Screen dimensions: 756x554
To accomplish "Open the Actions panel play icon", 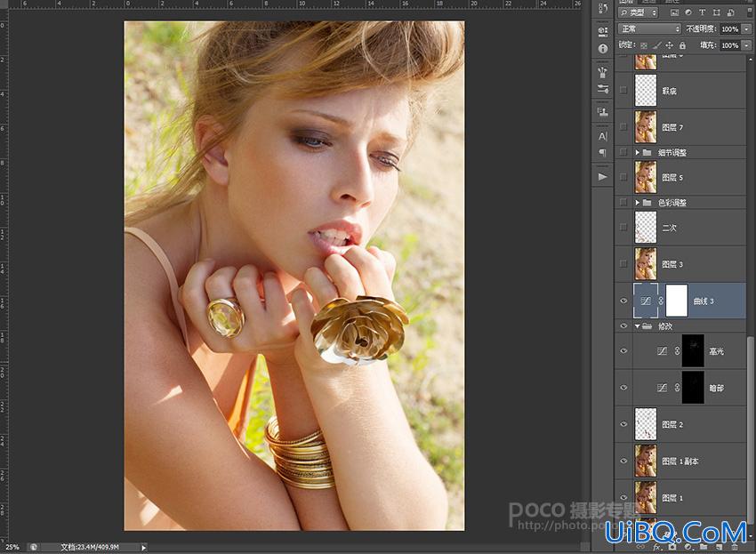I will 603,177.
